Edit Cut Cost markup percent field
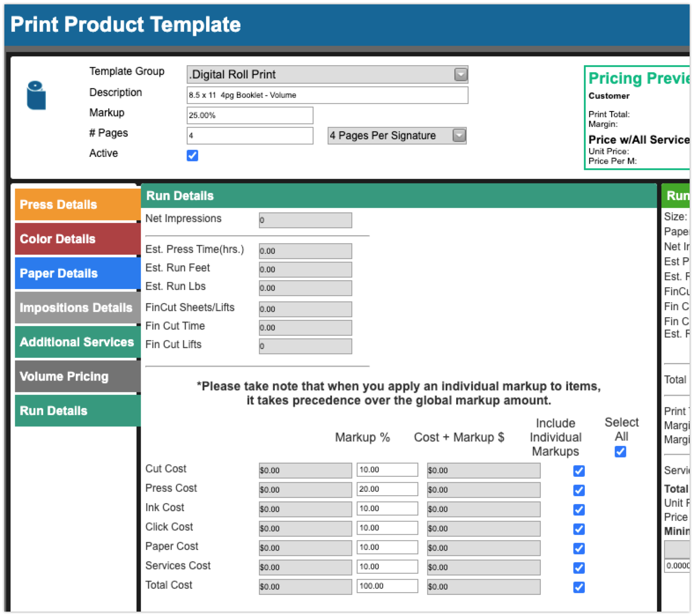The image size is (694, 616). pyautogui.click(x=387, y=470)
